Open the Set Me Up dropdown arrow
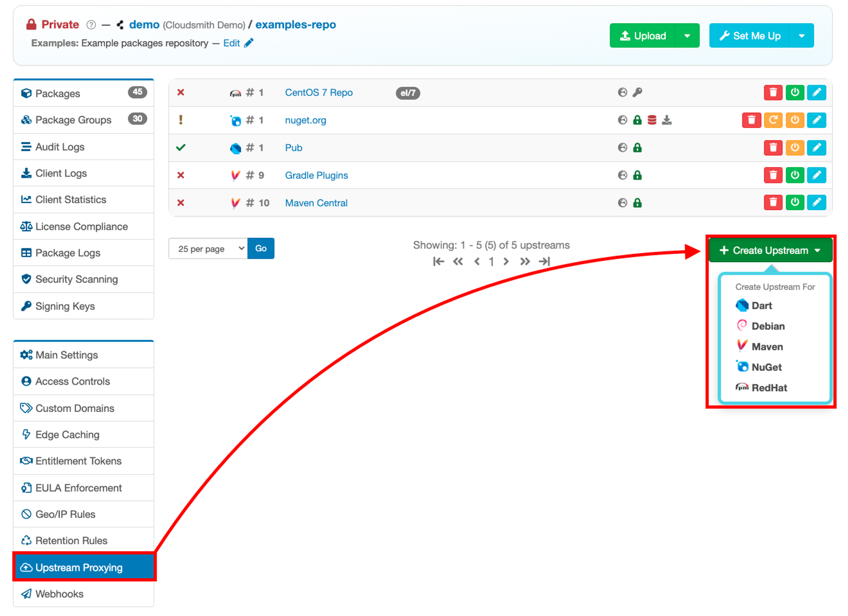848x616 pixels. click(x=801, y=36)
